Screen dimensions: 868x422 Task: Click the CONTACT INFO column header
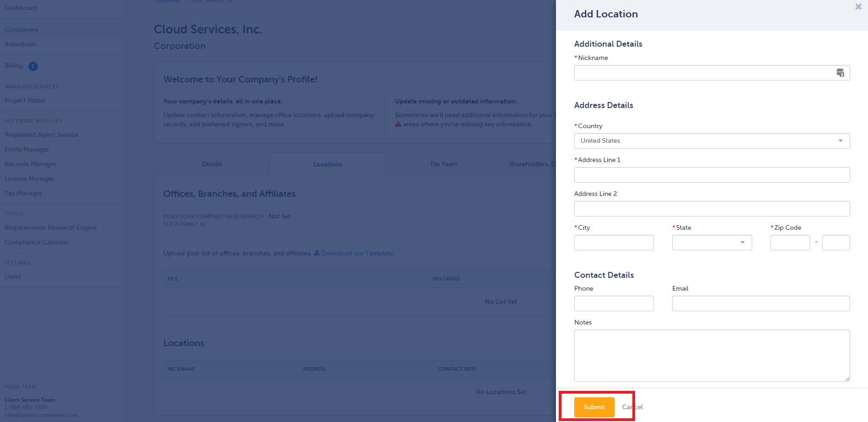coord(457,369)
